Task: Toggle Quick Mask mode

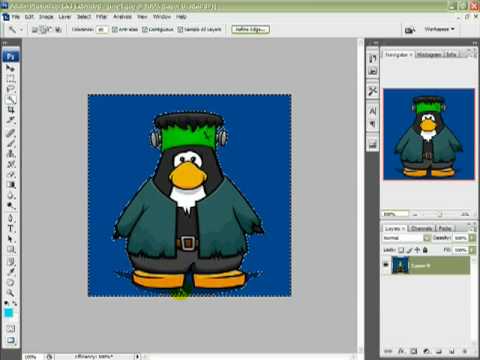Action: pyautogui.click(x=10, y=329)
